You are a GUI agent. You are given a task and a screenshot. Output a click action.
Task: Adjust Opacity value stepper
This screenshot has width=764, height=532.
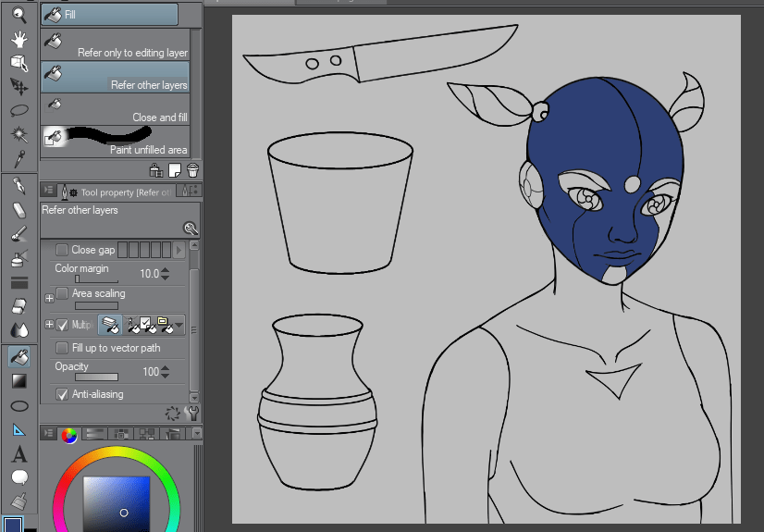pyautogui.click(x=166, y=372)
